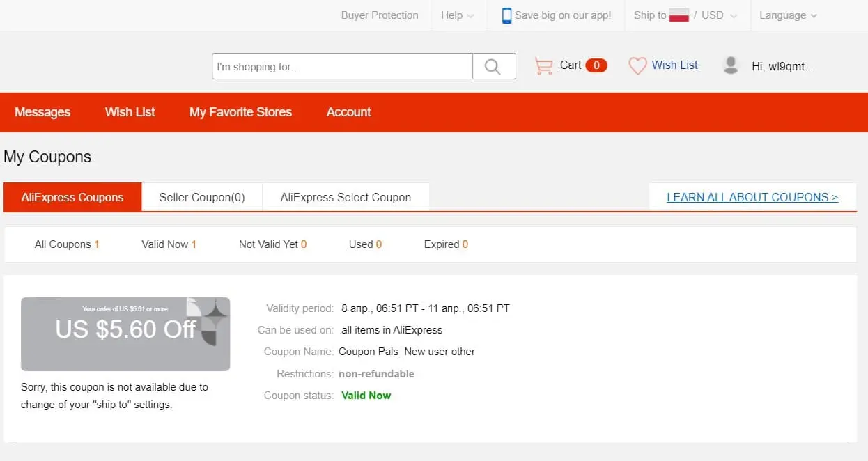Screen dimensions: 868x461
Task: Open Messages in the red navigation bar
Action: [x=42, y=112]
